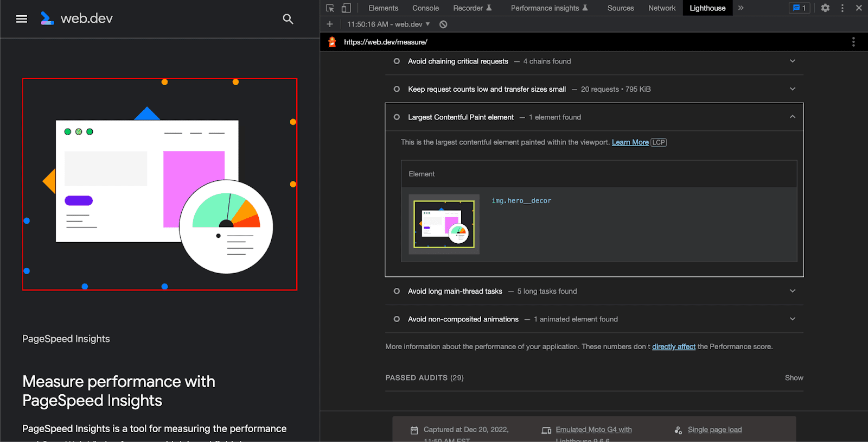Activate the inspect element picker icon
Image resolution: width=868 pixels, height=442 pixels.
tap(330, 8)
